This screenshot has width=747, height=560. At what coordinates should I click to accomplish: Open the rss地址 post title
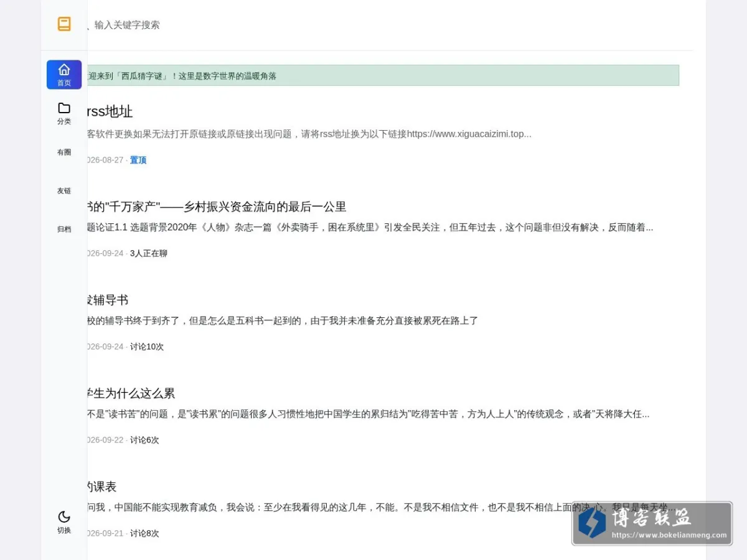coord(110,112)
